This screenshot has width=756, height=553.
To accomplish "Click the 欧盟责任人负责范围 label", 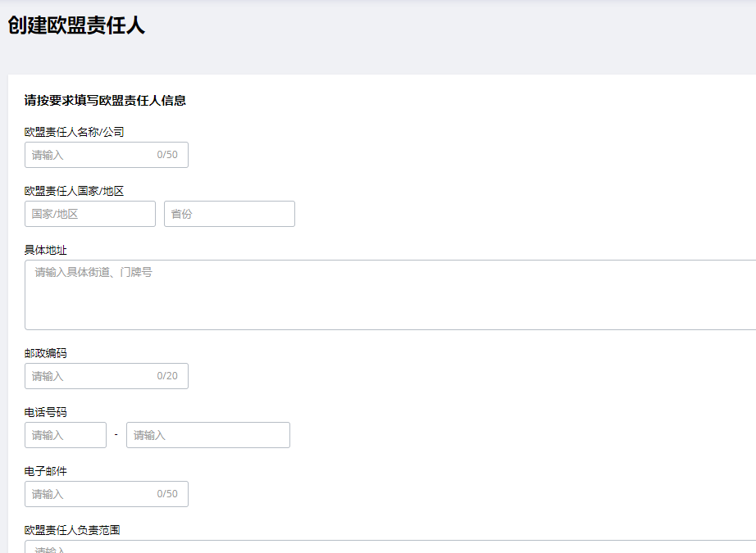I will point(72,530).
